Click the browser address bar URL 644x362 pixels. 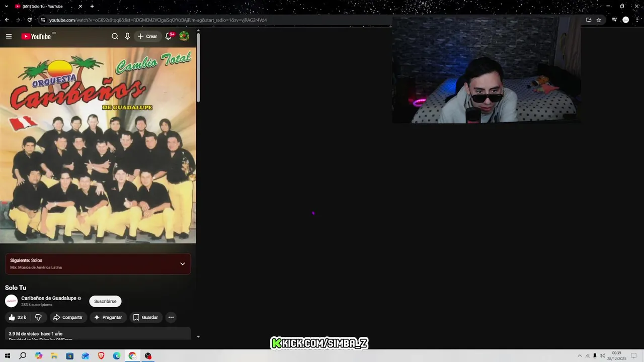158,20
